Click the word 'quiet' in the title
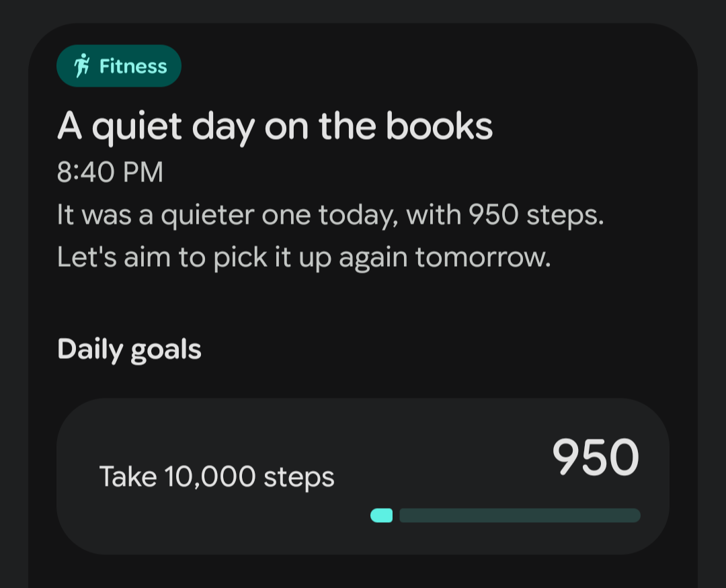Image resolution: width=726 pixels, height=588 pixels. tap(137, 126)
